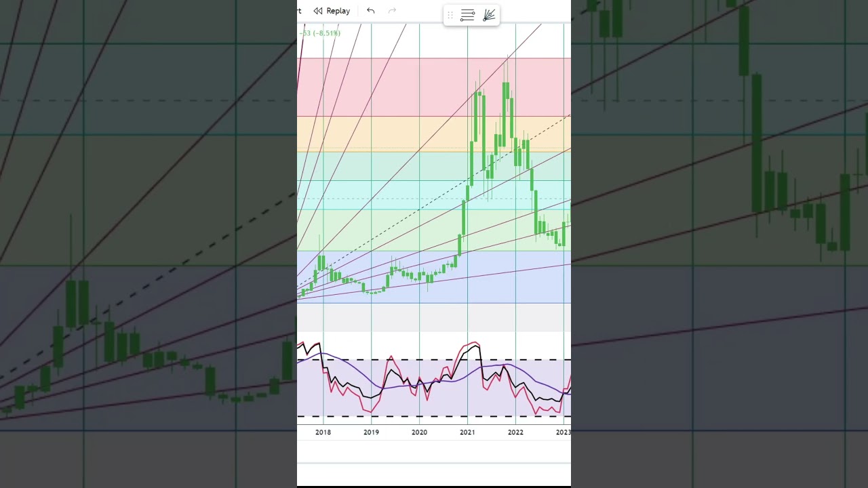
Task: Select the Fib speed resistance fan tool
Action: tap(489, 15)
